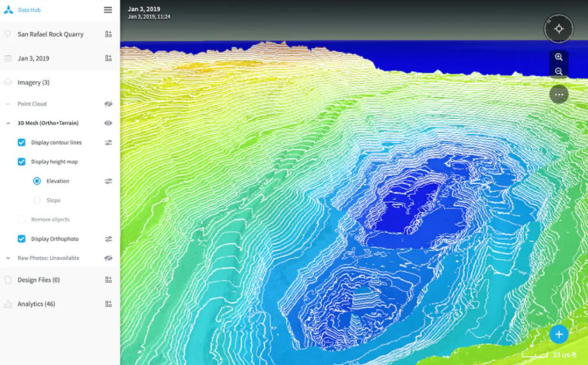Open the three-dots more options button
Image resolution: width=588 pixels, height=365 pixels.
[558, 95]
